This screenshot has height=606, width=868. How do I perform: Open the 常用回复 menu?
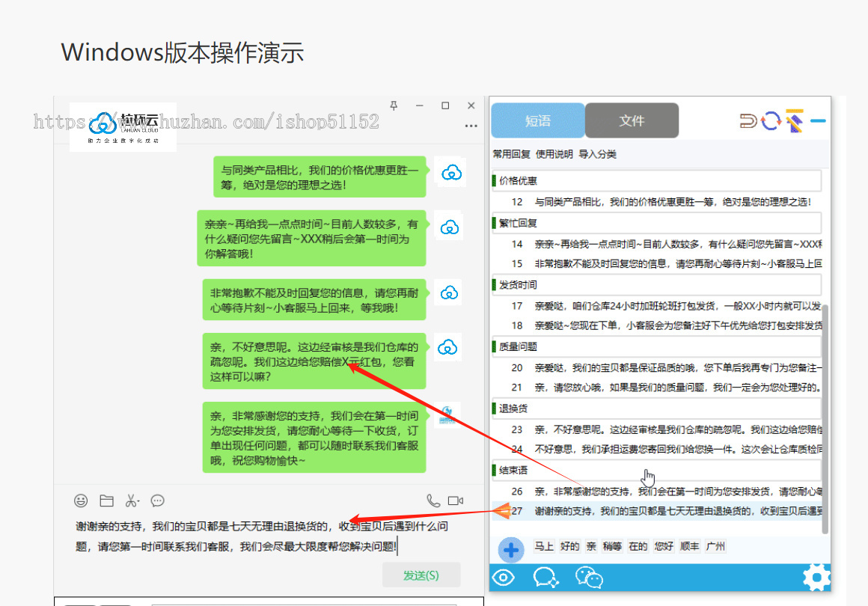(512, 154)
